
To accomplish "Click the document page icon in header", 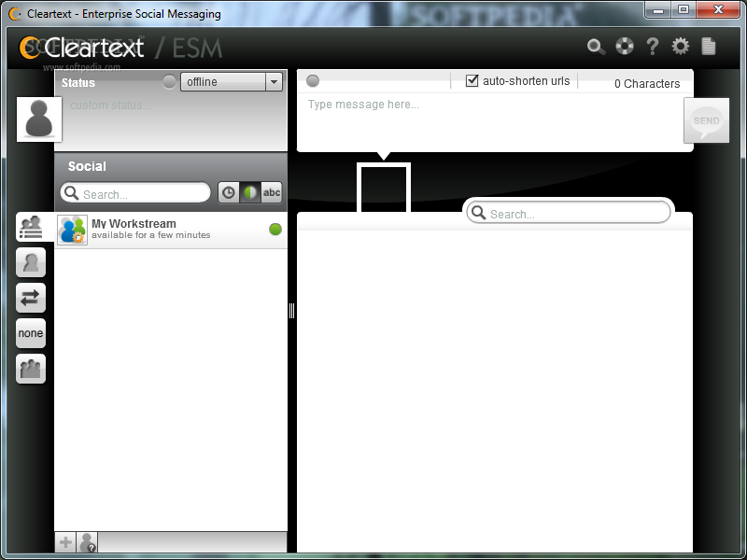I will [x=709, y=46].
